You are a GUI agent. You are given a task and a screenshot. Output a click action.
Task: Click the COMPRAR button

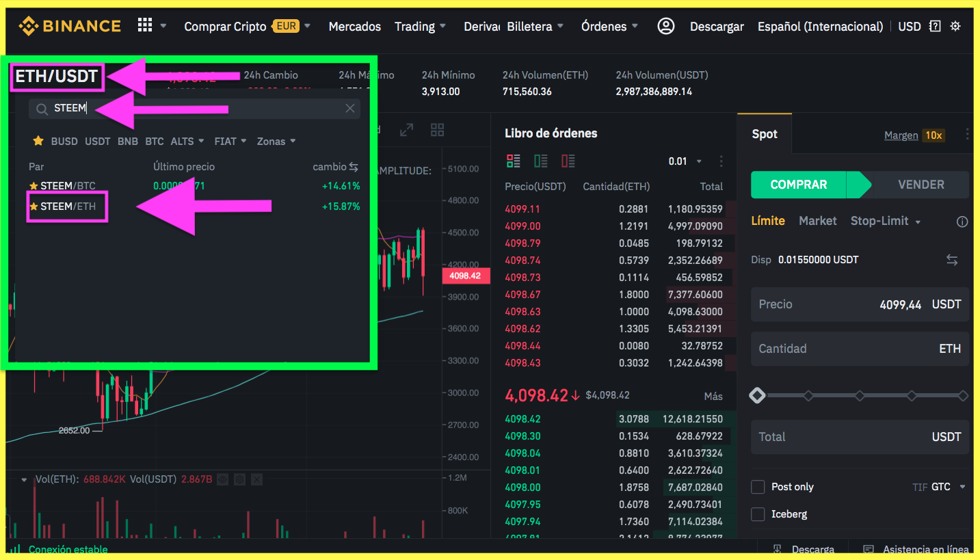click(799, 185)
